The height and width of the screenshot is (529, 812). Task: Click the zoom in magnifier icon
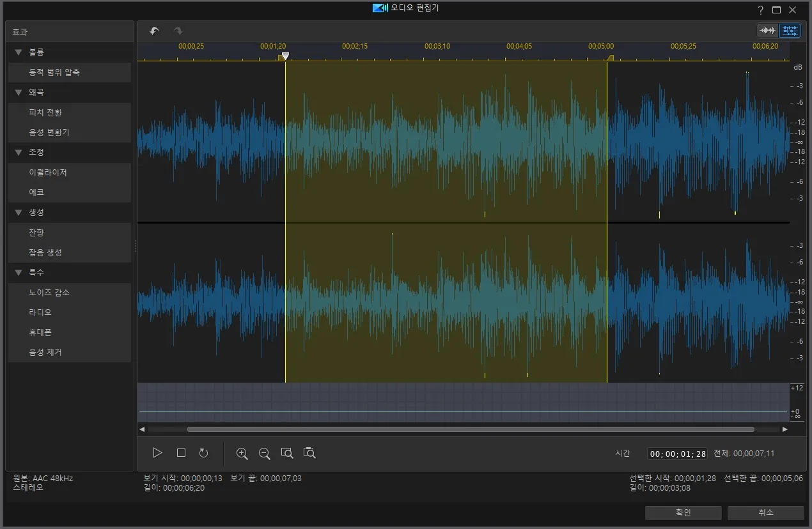tap(242, 453)
